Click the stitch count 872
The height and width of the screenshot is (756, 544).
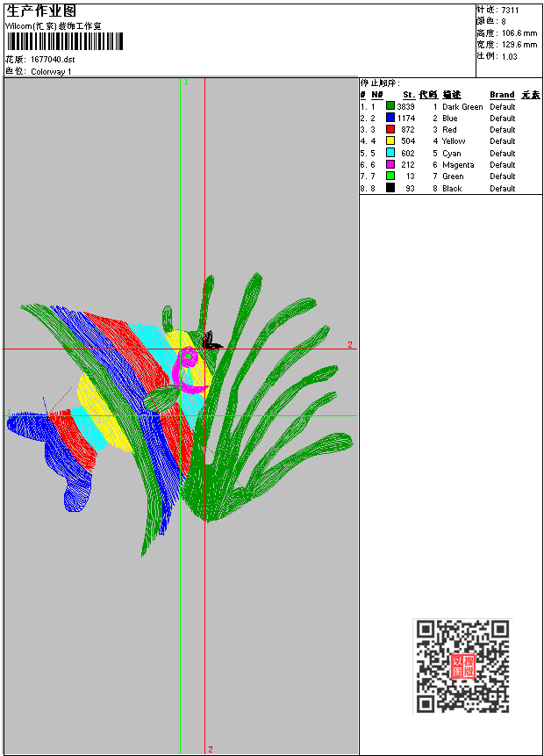[408, 130]
